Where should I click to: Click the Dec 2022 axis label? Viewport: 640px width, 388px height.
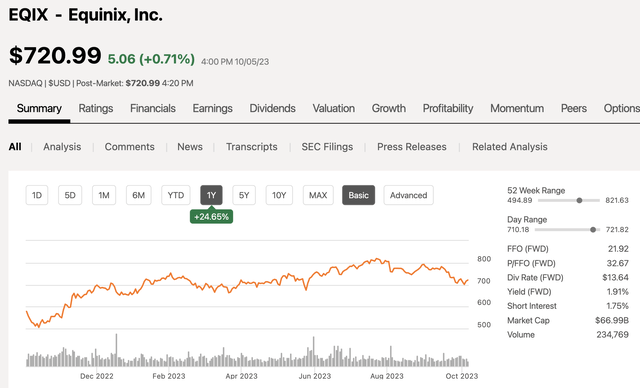97,376
